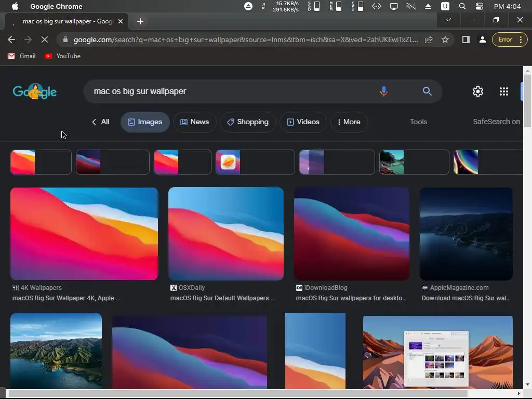Image resolution: width=532 pixels, height=399 pixels.
Task: Click the address bar URL
Action: click(x=246, y=39)
